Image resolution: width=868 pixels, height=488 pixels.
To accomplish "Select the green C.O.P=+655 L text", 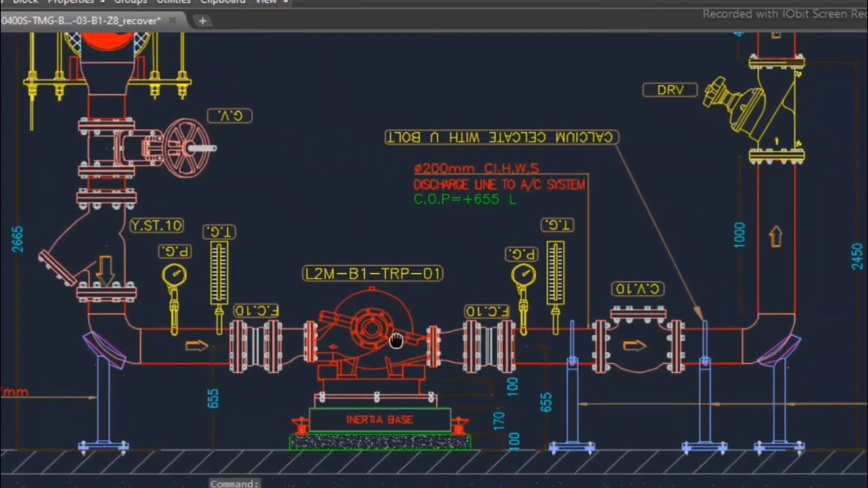I will click(465, 199).
